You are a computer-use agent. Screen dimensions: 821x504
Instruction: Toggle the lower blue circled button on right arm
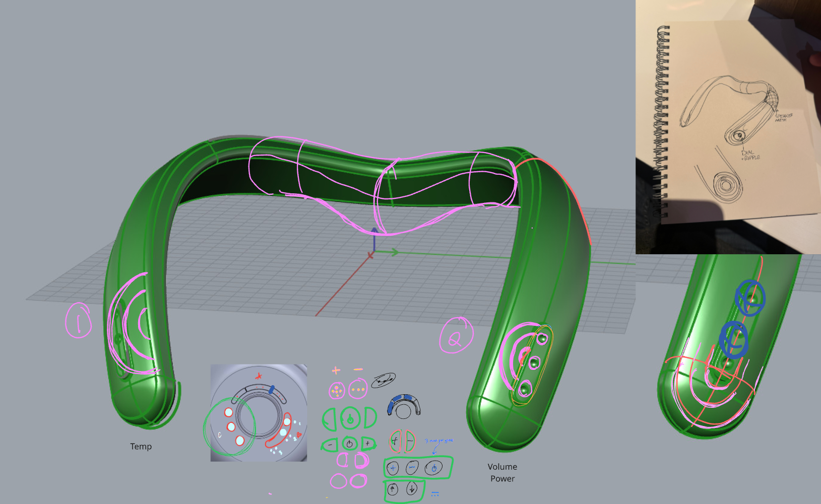click(x=734, y=340)
